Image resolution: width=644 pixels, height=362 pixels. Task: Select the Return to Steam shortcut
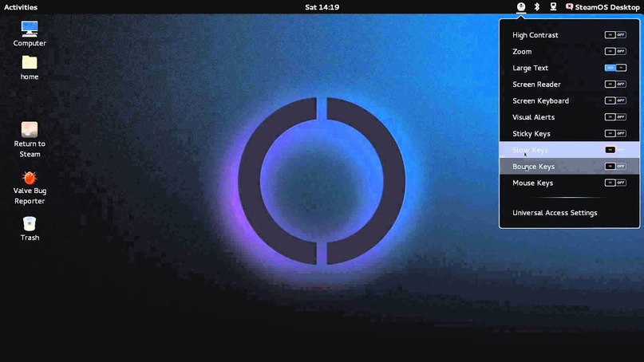coord(30,140)
